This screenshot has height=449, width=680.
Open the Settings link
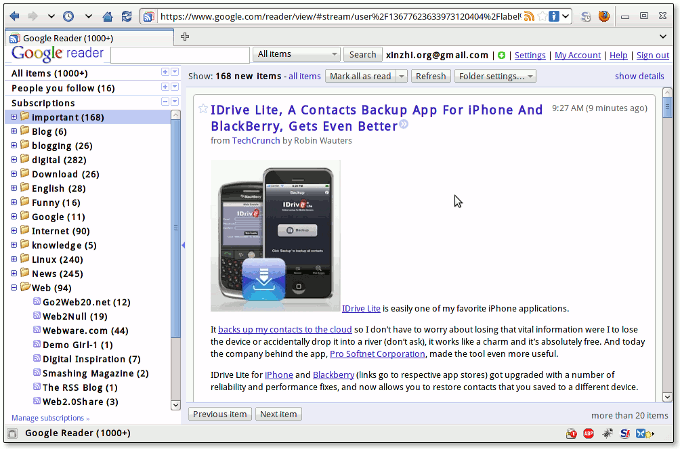(x=530, y=55)
